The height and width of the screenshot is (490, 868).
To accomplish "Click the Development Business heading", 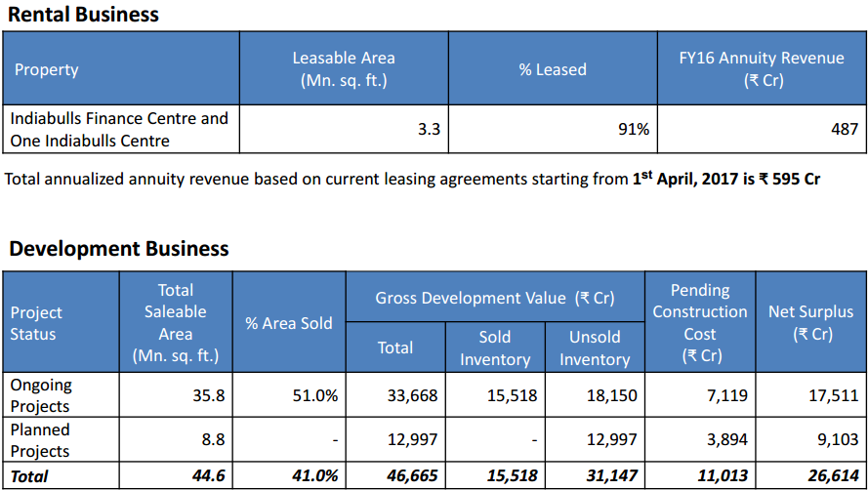I will tap(119, 248).
